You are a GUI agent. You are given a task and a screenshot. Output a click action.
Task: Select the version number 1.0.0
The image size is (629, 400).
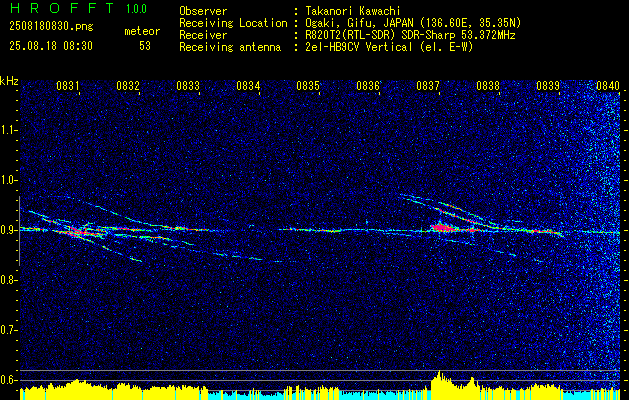click(136, 8)
